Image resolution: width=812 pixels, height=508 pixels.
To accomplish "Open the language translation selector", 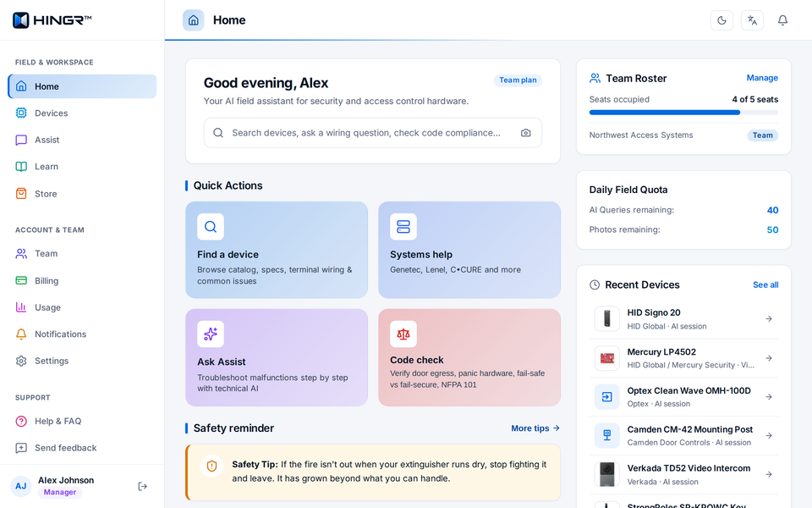I will [x=752, y=20].
